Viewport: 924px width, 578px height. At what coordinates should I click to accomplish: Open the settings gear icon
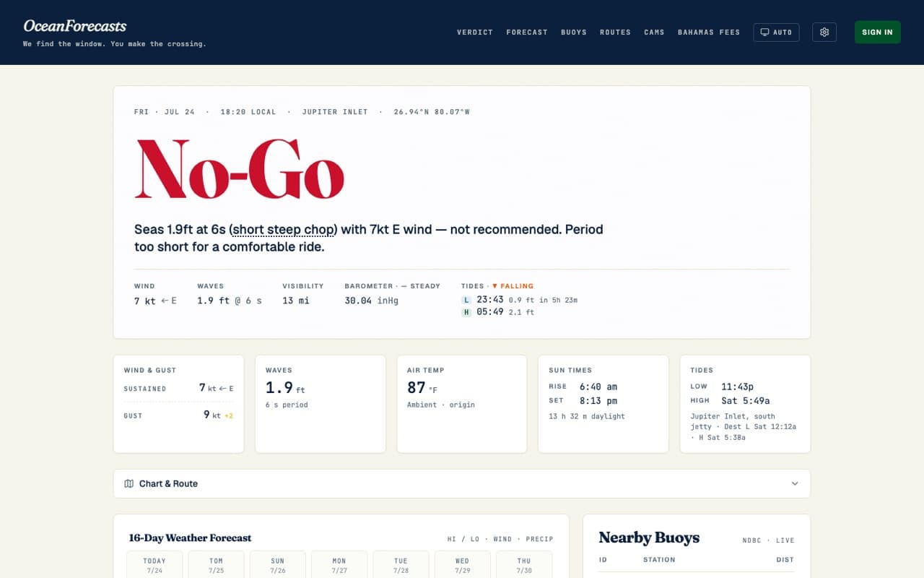coord(824,33)
